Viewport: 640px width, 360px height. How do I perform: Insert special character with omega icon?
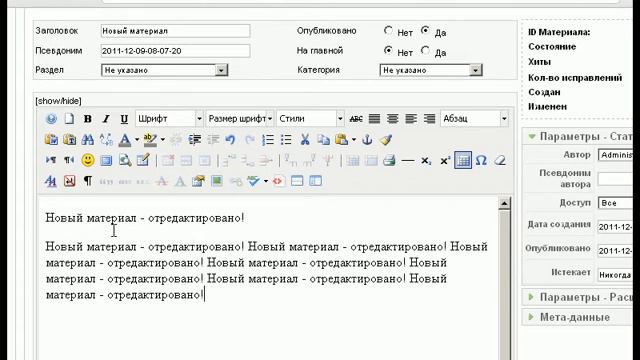coord(481,160)
